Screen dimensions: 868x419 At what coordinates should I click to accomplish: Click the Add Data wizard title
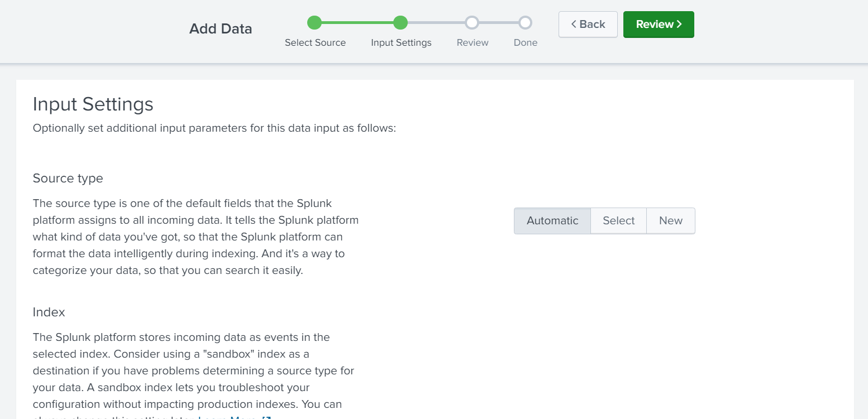[221, 29]
